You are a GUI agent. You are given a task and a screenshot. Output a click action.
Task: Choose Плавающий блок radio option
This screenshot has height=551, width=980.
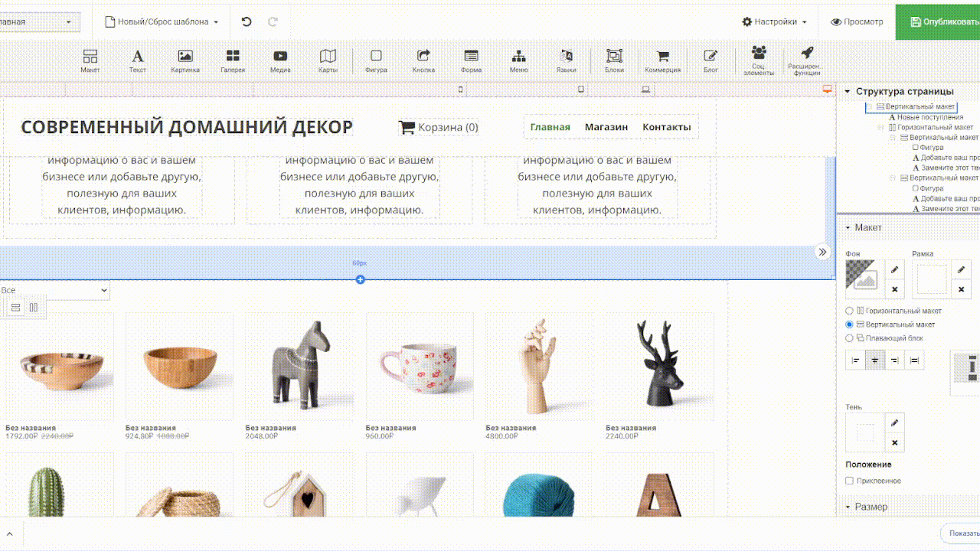tap(849, 338)
